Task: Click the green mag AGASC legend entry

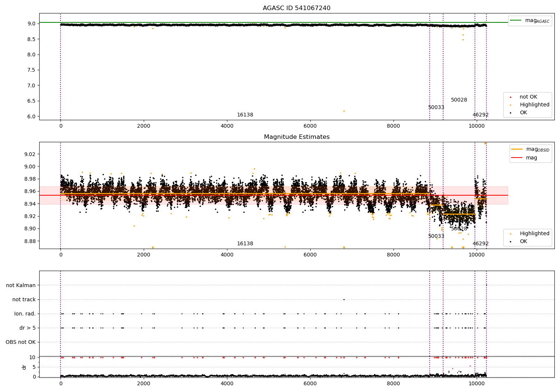Action: point(530,21)
